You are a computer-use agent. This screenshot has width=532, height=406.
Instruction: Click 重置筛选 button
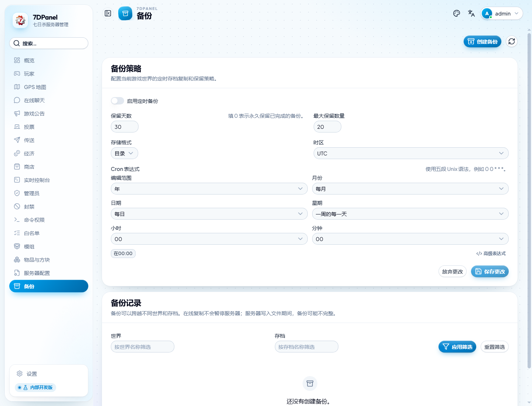pos(495,347)
